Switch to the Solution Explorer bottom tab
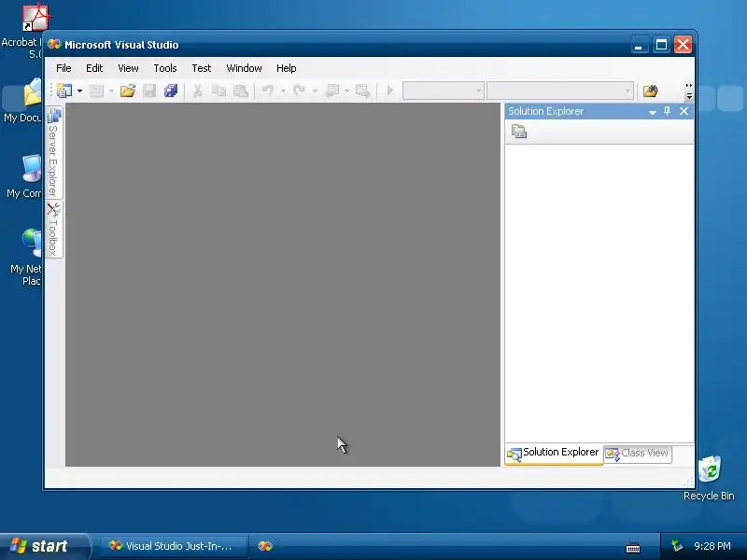 (x=554, y=454)
